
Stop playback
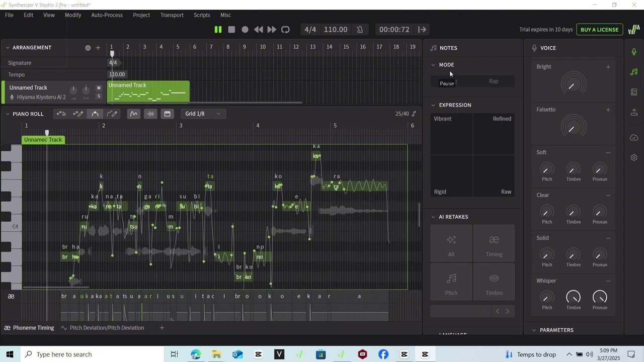231,30
